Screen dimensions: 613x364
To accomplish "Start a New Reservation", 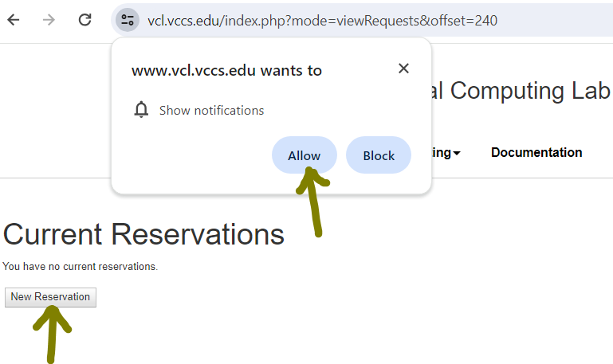I will coord(50,297).
